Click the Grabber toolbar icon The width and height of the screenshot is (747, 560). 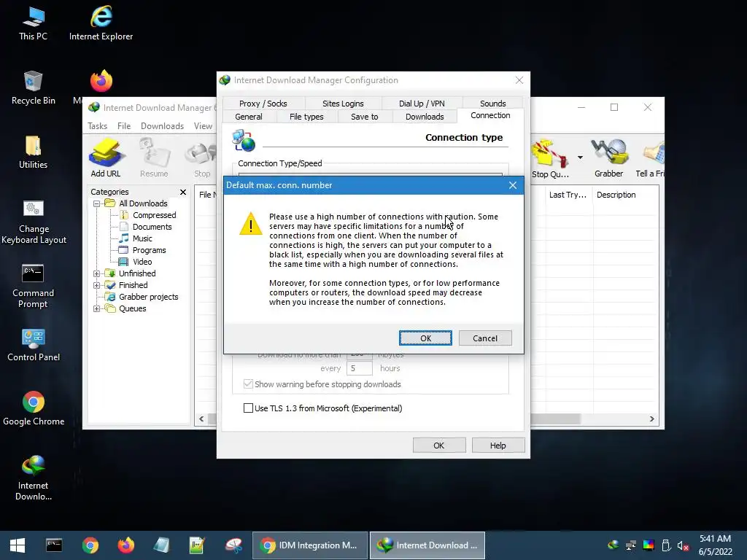(609, 158)
